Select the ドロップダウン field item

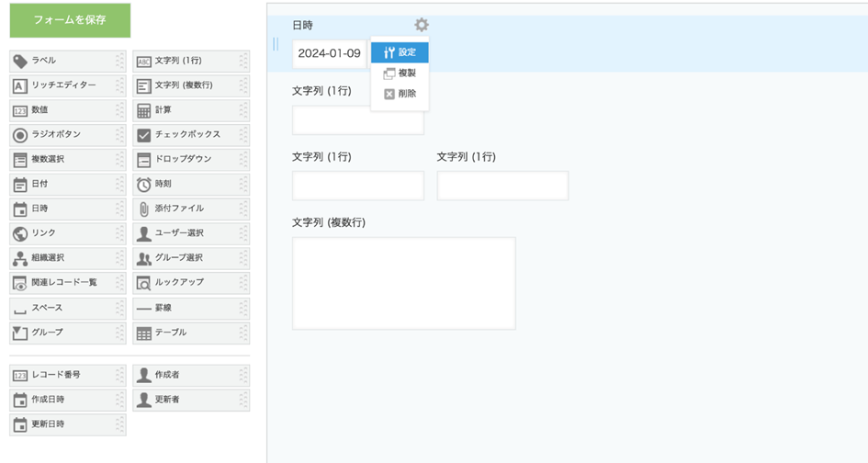tap(190, 160)
